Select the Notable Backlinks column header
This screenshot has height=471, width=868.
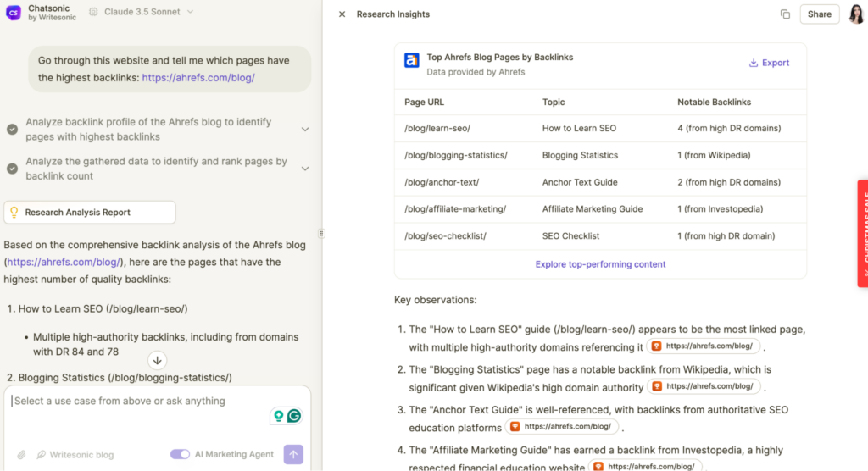click(x=714, y=102)
